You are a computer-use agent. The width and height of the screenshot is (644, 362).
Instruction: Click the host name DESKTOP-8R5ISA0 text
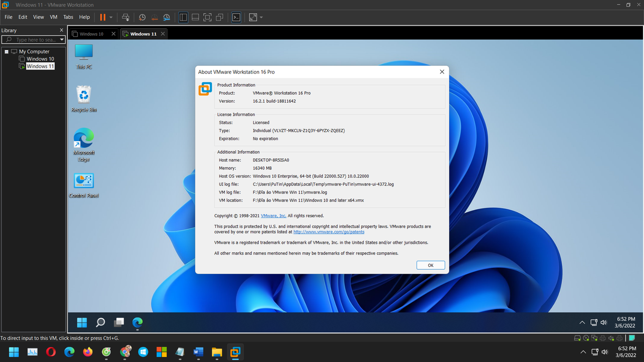point(271,160)
